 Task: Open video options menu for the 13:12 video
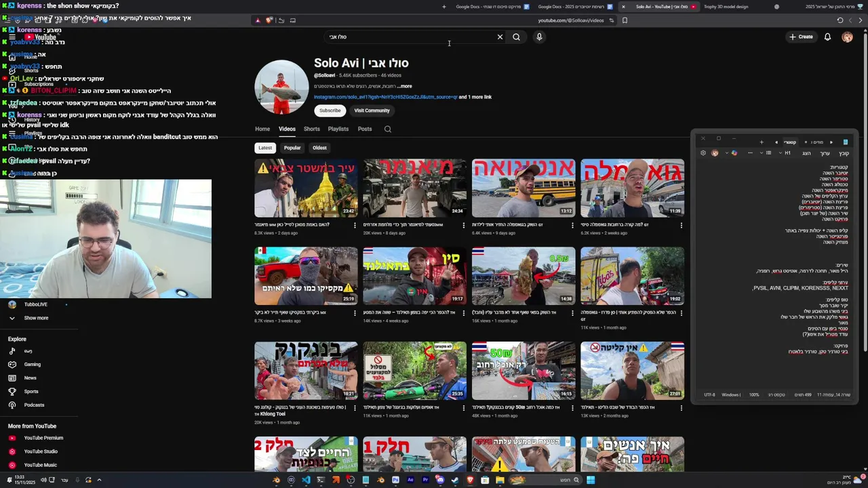(x=572, y=225)
